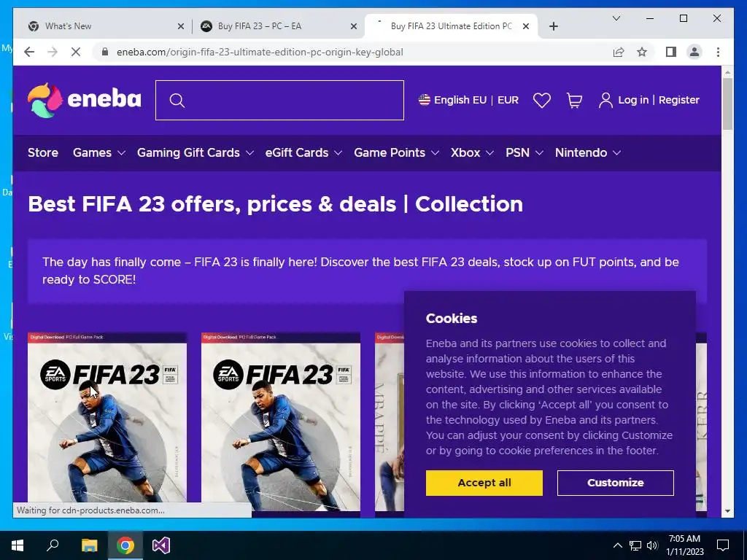Click the search magnifier icon

coord(177,101)
